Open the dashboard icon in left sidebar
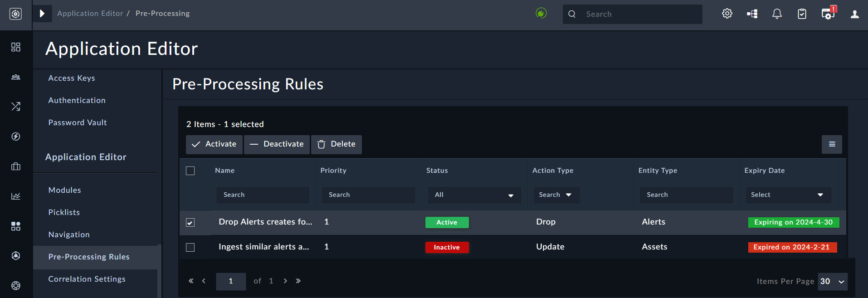The image size is (868, 298). [x=16, y=47]
